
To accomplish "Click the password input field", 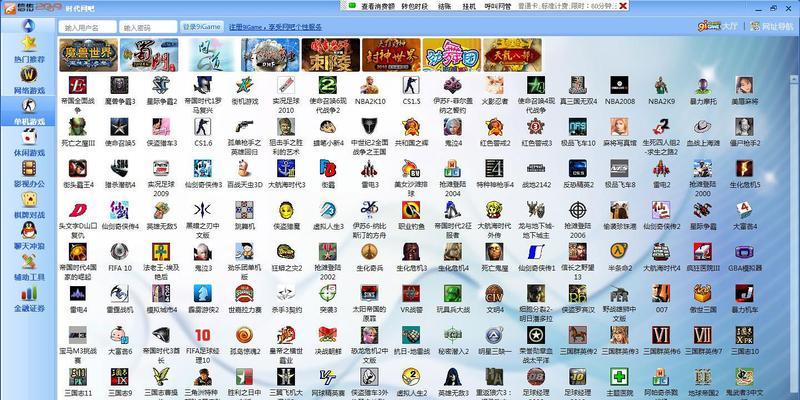I will coord(148,27).
